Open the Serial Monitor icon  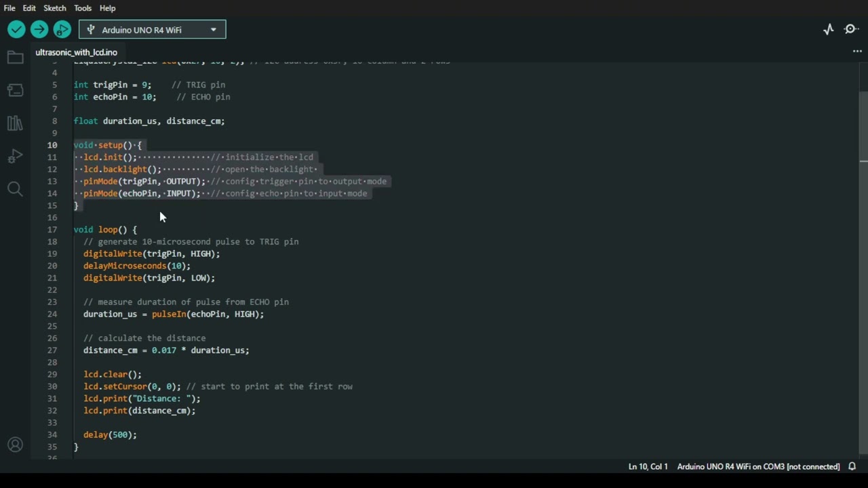click(x=851, y=29)
